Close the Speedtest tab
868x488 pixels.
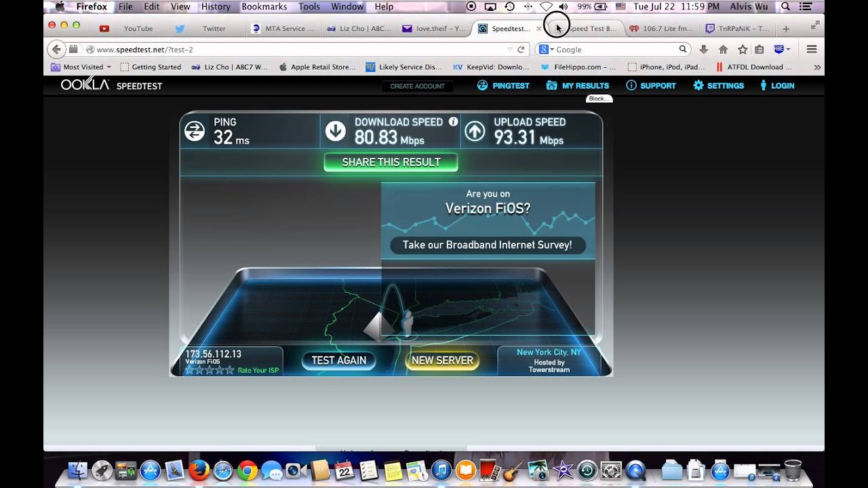pos(539,29)
